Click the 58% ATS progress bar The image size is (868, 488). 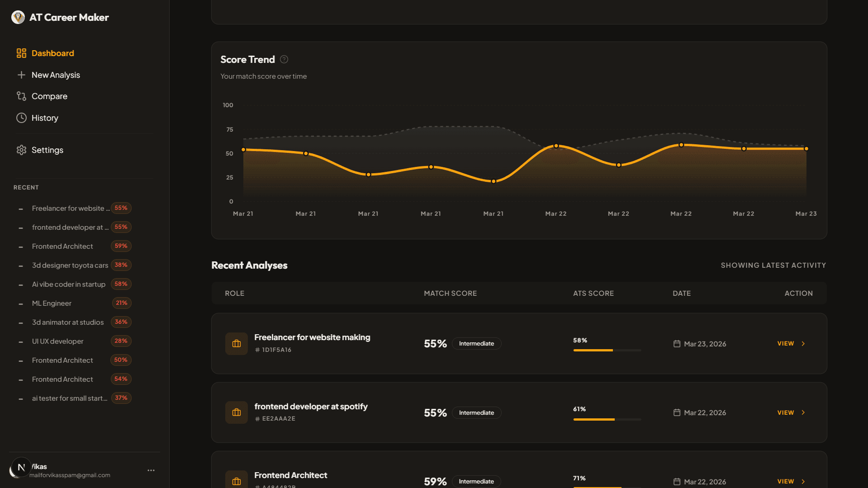pyautogui.click(x=607, y=350)
